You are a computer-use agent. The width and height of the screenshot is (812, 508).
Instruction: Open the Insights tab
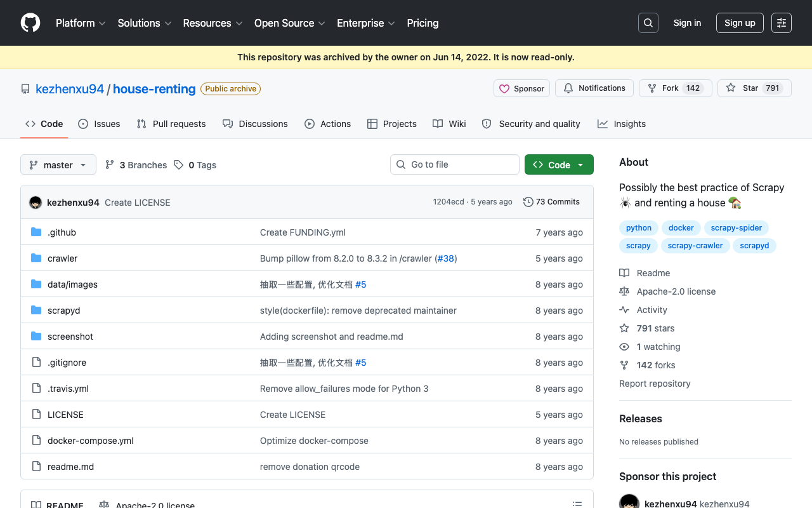coord(622,124)
